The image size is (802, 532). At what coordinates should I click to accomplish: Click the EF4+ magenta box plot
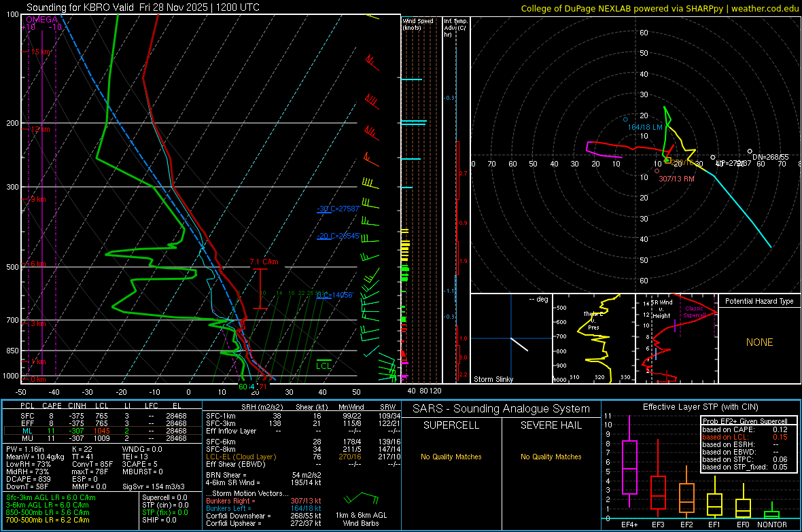629,461
